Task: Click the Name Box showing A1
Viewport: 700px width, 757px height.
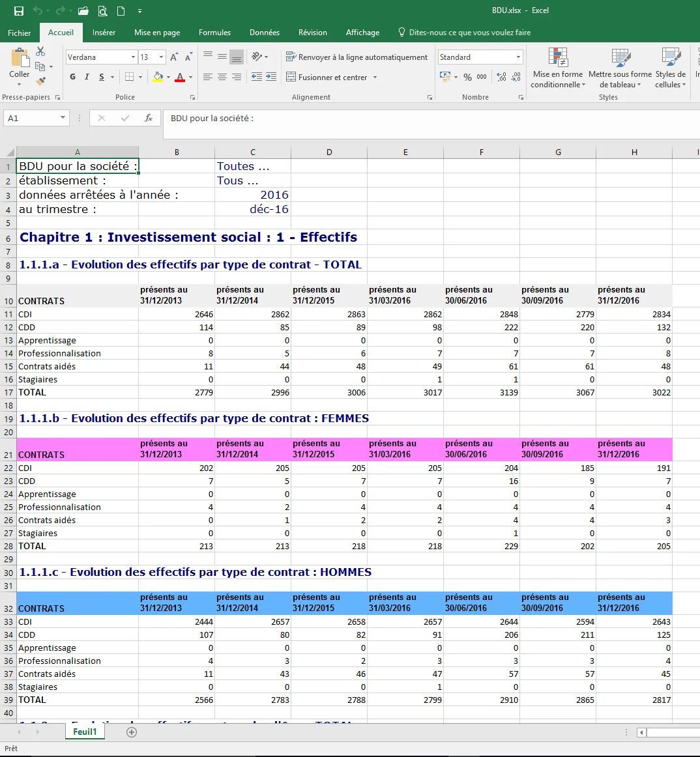Action: point(36,119)
